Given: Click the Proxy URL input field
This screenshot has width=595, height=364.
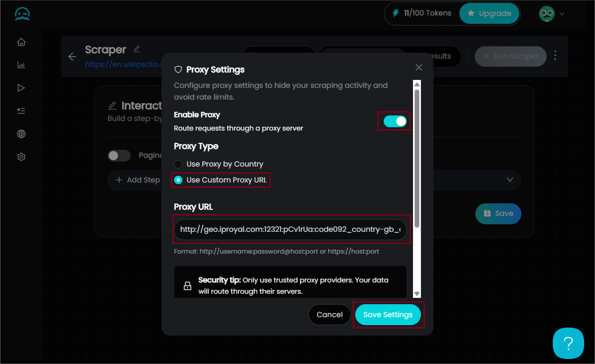Looking at the screenshot, I should click(x=290, y=229).
